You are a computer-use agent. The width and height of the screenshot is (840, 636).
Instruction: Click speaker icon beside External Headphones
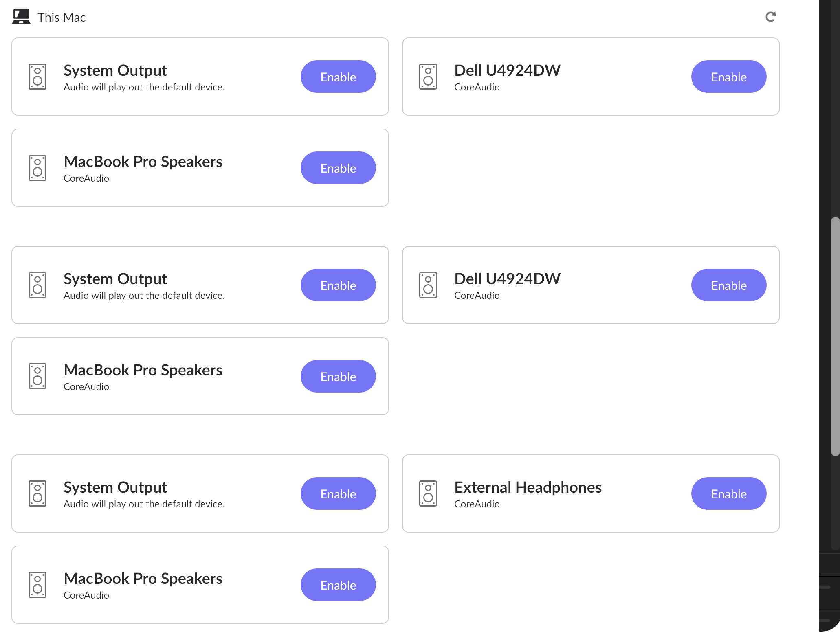pyautogui.click(x=428, y=493)
